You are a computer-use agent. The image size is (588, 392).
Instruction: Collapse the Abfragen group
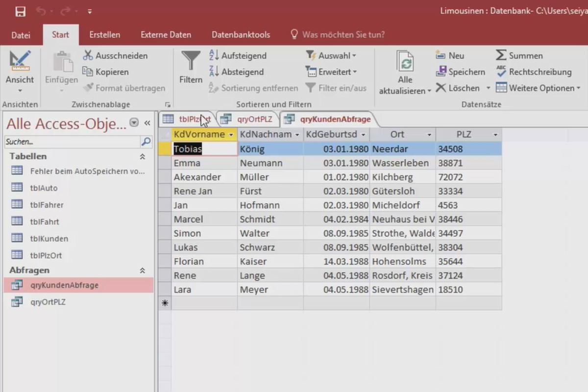tap(143, 270)
